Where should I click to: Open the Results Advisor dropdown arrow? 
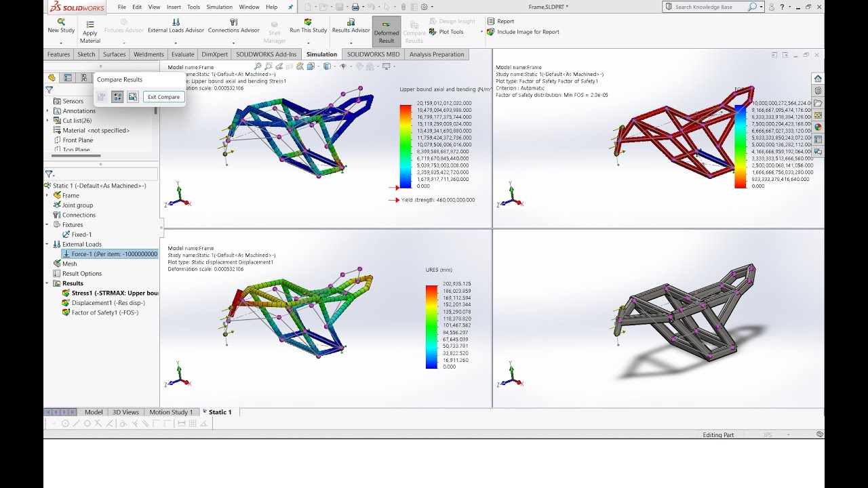point(351,43)
